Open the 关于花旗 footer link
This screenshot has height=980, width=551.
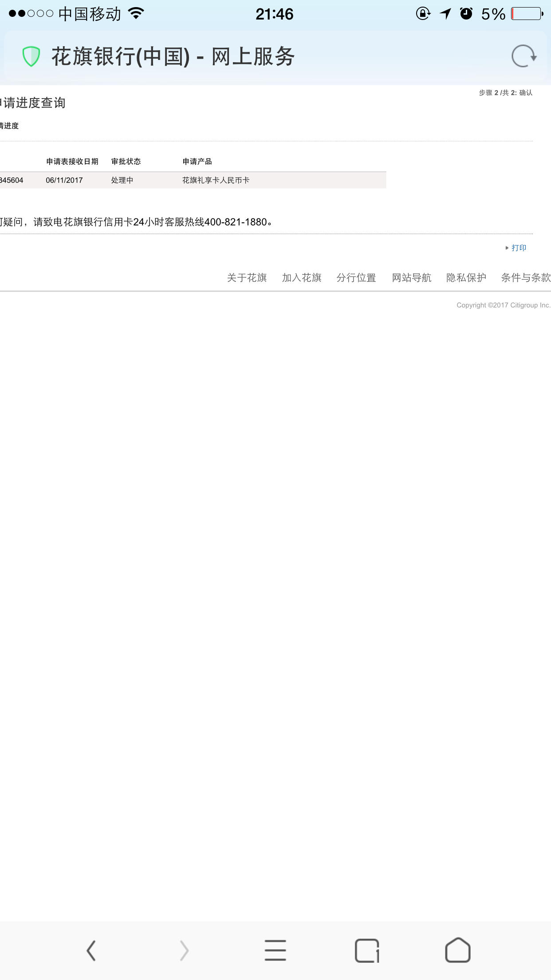tap(247, 278)
